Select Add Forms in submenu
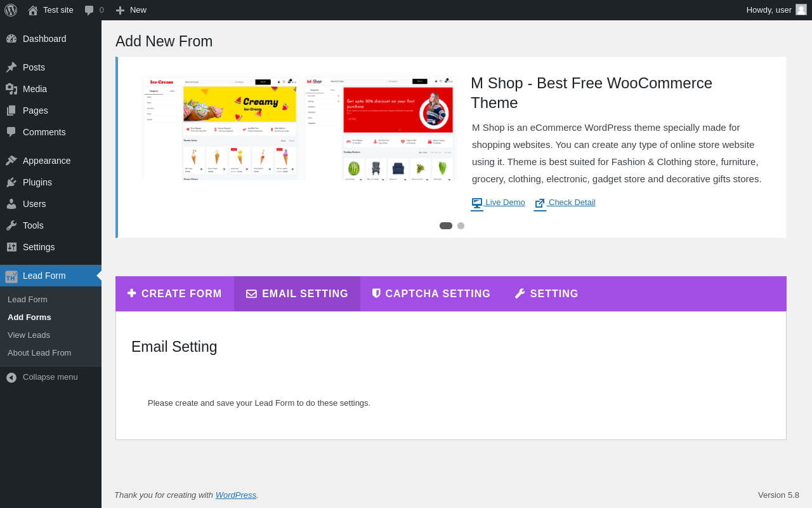The width and height of the screenshot is (812, 508). pyautogui.click(x=29, y=317)
